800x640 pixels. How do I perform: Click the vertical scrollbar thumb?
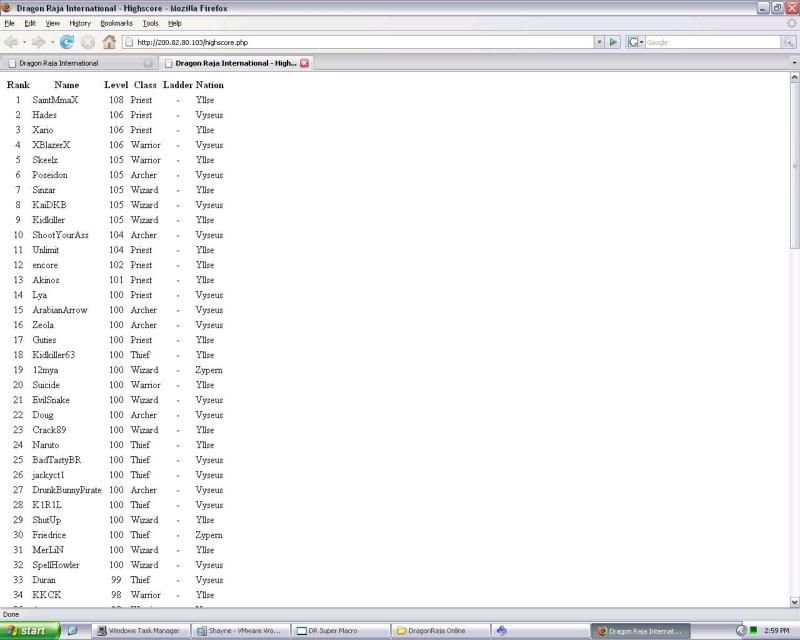pos(794,166)
